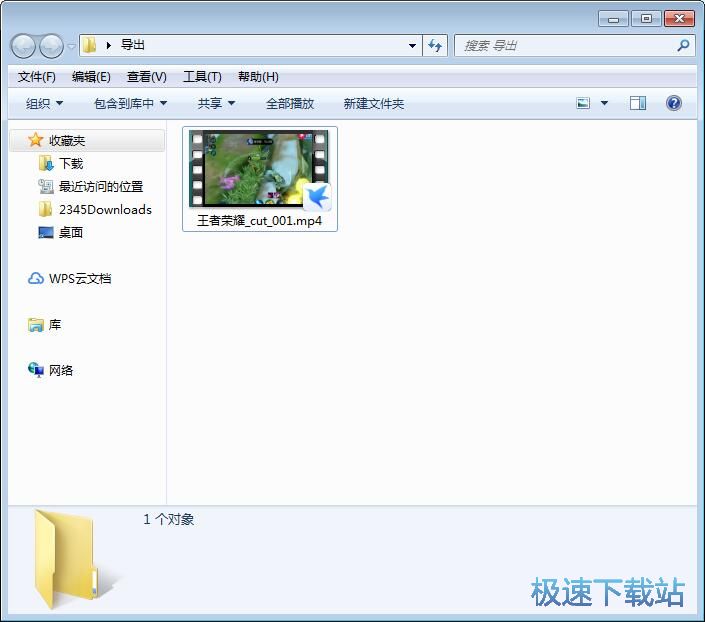The height and width of the screenshot is (622, 705).
Task: Open the 查看(V) menu
Action: (x=147, y=77)
